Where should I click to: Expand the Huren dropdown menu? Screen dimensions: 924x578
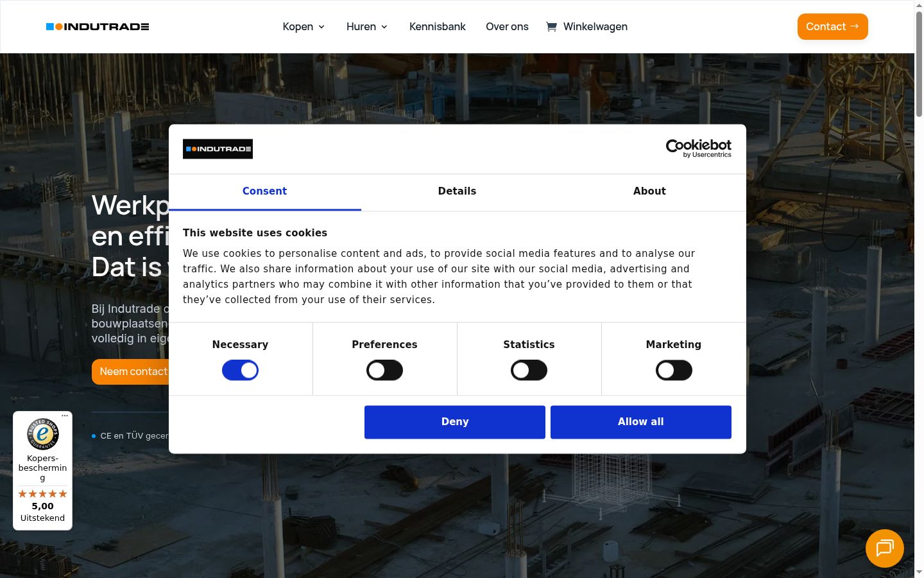tap(367, 26)
